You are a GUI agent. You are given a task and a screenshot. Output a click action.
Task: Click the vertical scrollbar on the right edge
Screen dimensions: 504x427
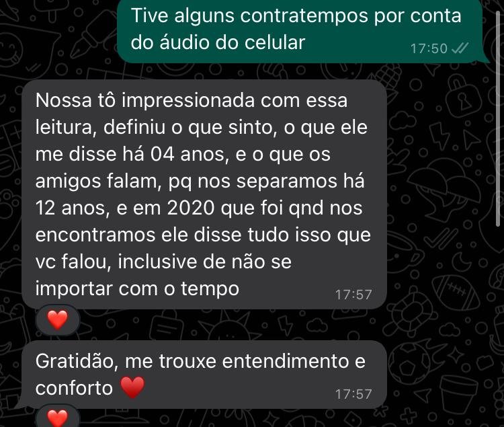[x=498, y=118]
